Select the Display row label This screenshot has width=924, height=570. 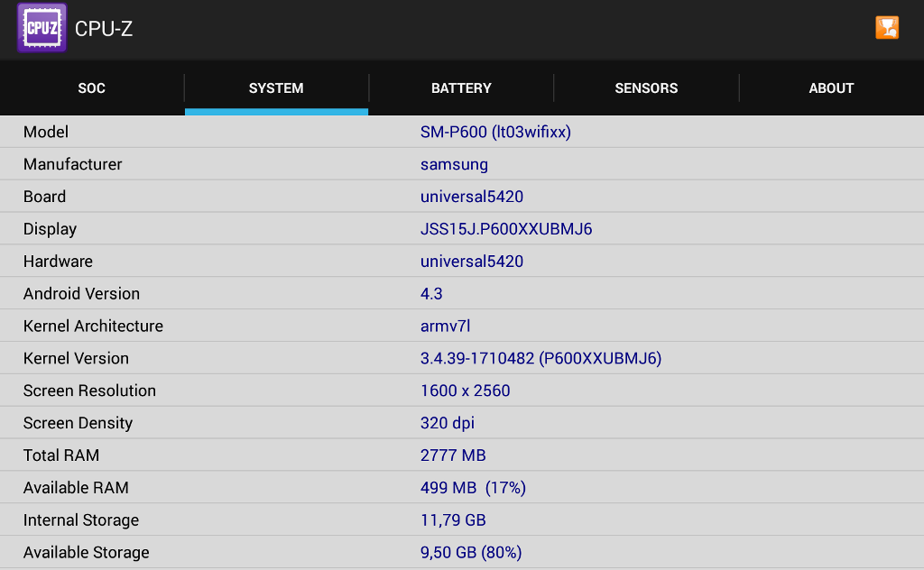click(x=51, y=229)
